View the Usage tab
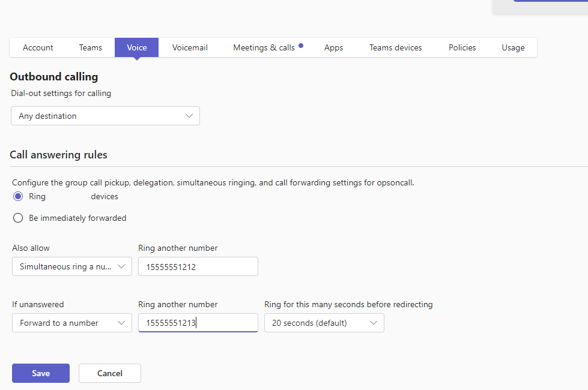The height and width of the screenshot is (390, 588). (513, 47)
